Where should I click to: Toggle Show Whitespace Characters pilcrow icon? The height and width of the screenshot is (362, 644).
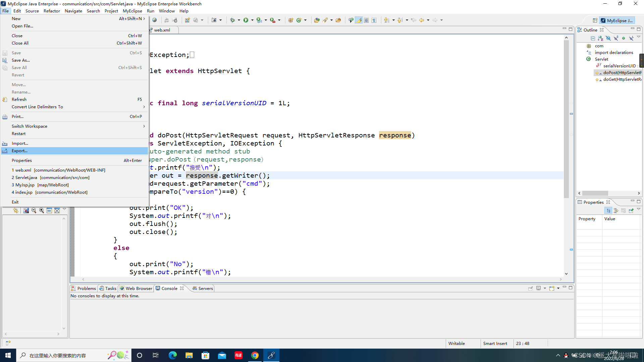point(374,20)
